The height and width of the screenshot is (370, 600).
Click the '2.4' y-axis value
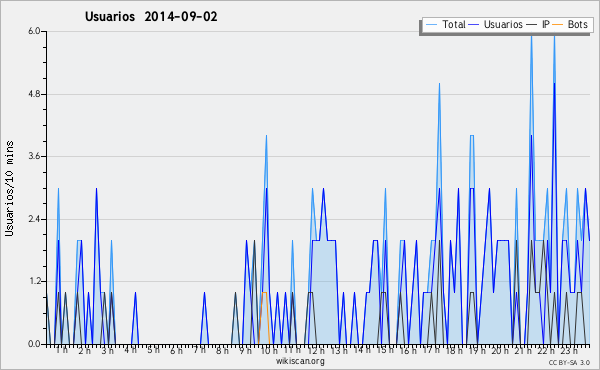[34, 219]
